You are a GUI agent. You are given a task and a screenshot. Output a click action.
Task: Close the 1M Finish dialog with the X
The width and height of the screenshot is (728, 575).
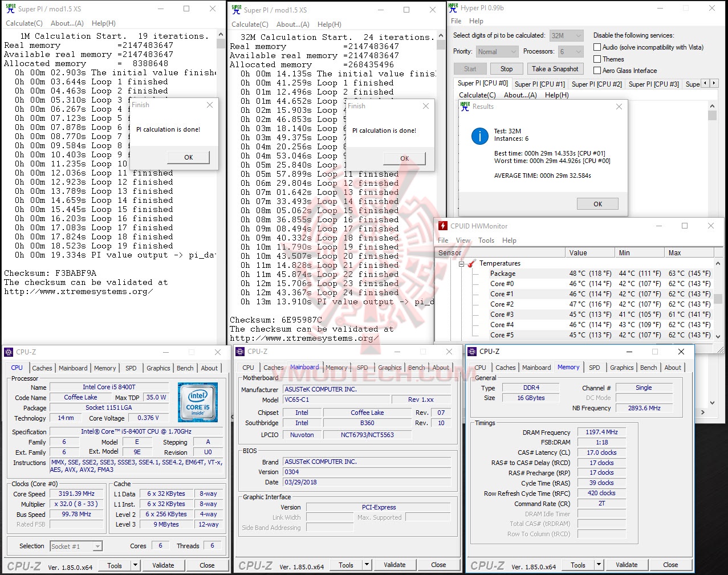[209, 105]
